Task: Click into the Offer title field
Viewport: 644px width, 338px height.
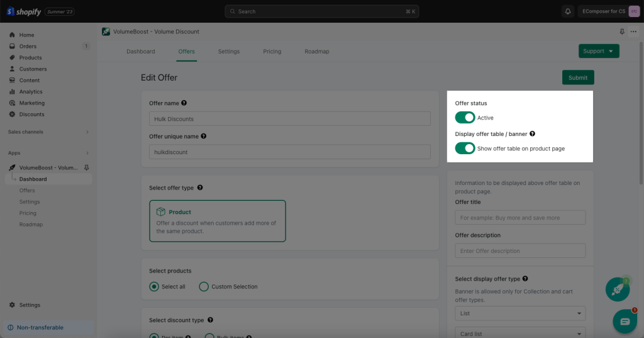Action: coord(520,218)
